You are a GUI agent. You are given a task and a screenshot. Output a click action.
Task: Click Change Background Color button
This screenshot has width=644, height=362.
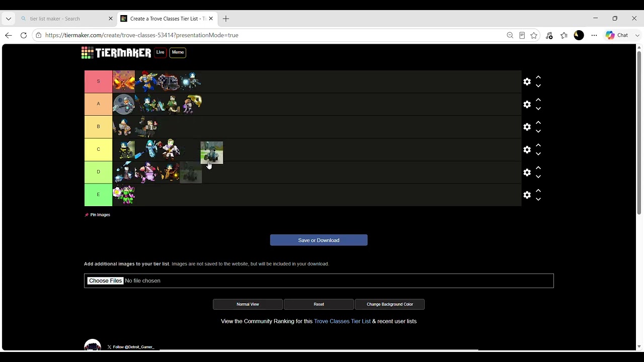coord(390,304)
